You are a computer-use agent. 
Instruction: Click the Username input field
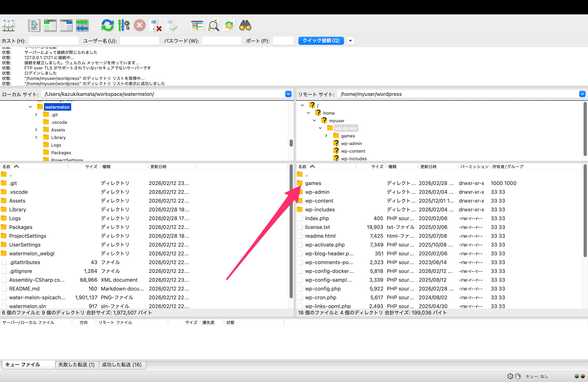click(x=140, y=41)
